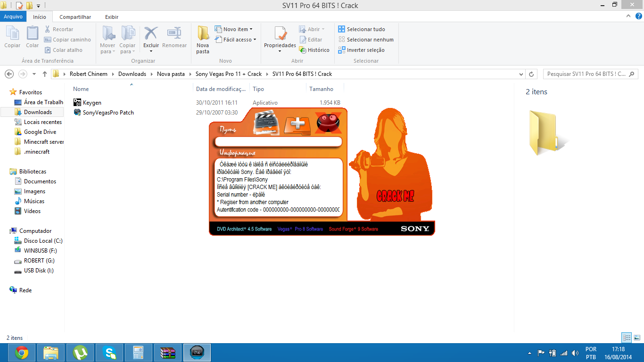Screen dimensions: 644x362
Task: Click Downloads in the address breadcrumb
Action: point(132,74)
